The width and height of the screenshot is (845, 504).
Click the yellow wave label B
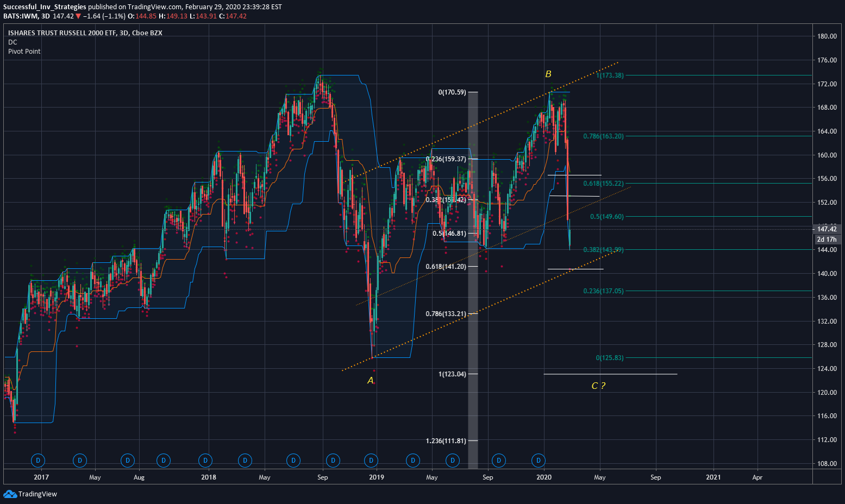click(x=548, y=74)
